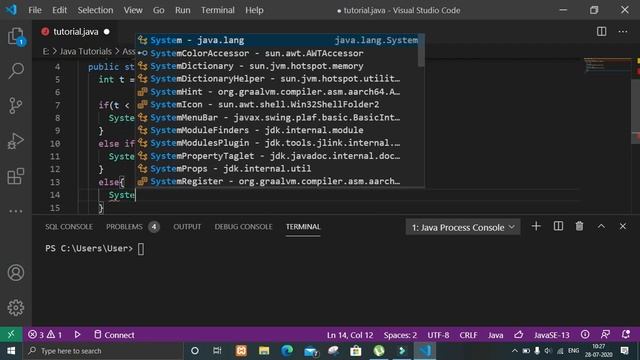Choose SystemIcon suggestion
Viewport: 640px width, 360px height.
(x=278, y=104)
